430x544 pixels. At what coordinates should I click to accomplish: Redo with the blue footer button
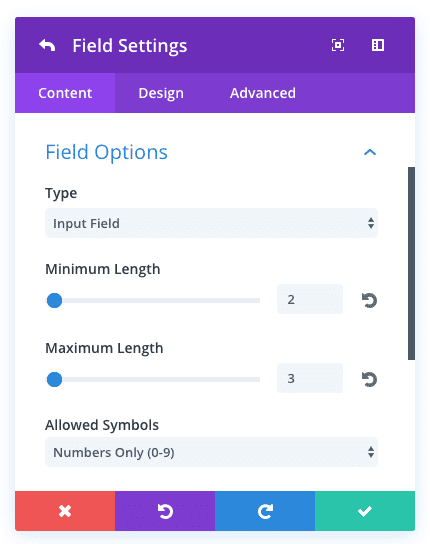click(265, 511)
